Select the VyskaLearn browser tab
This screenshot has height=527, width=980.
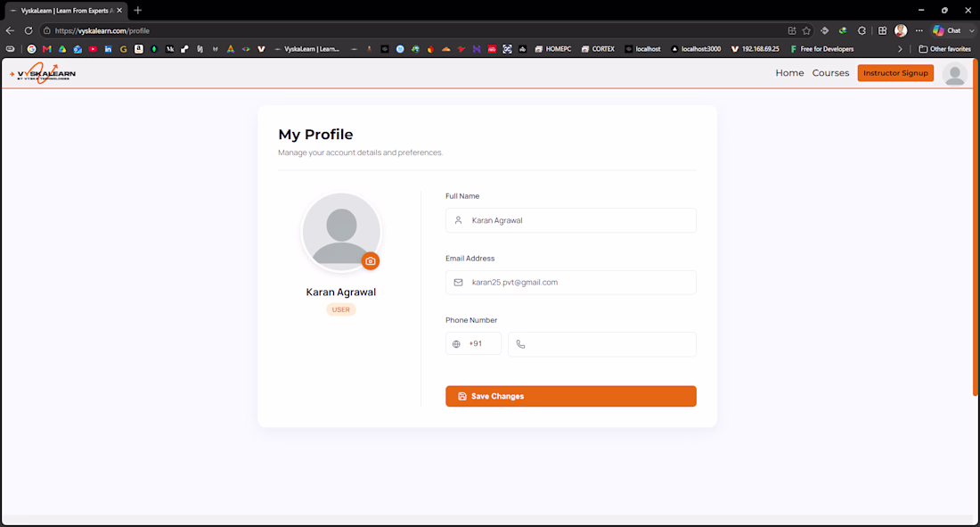tap(65, 11)
